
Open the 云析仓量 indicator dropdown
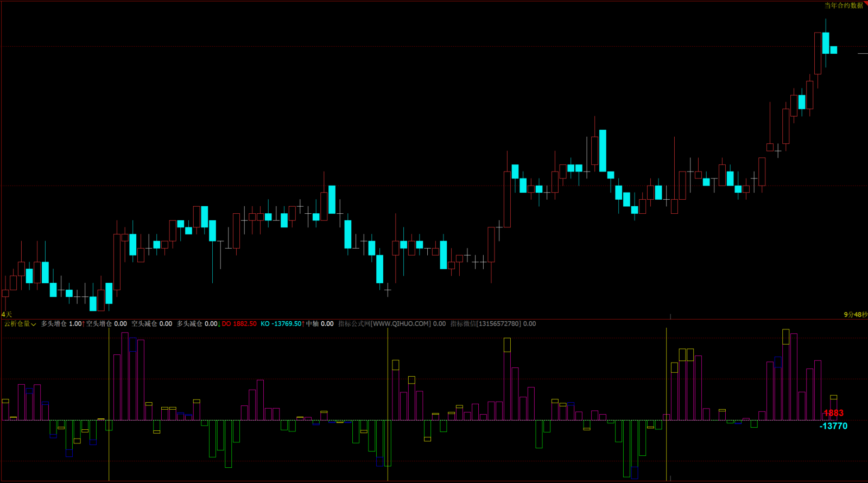[20, 324]
